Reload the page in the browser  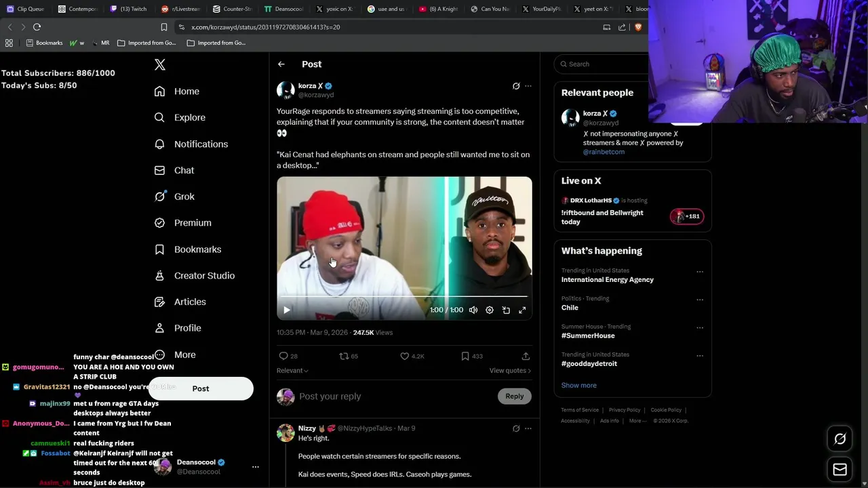(37, 27)
